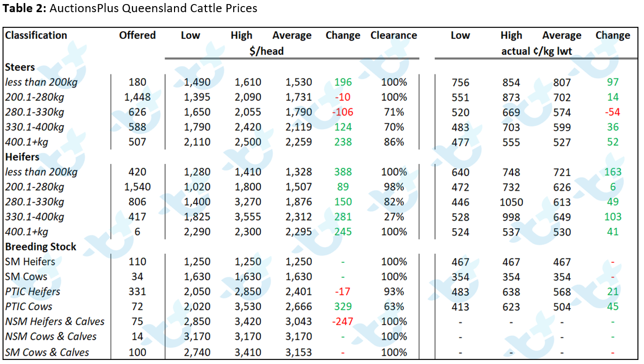Click the PTIC Cows average price 2,666
This screenshot has height=364, width=644.
click(299, 306)
